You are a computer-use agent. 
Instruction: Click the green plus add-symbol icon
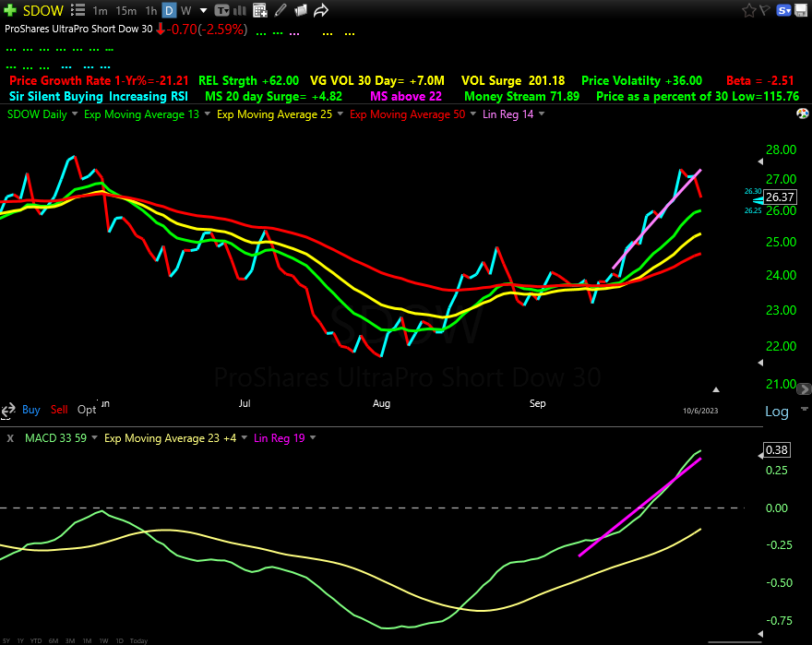point(9,10)
